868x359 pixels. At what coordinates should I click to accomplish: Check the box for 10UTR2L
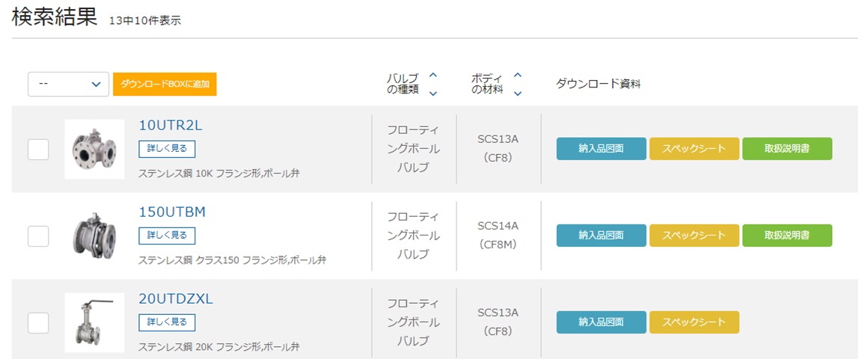point(38,149)
